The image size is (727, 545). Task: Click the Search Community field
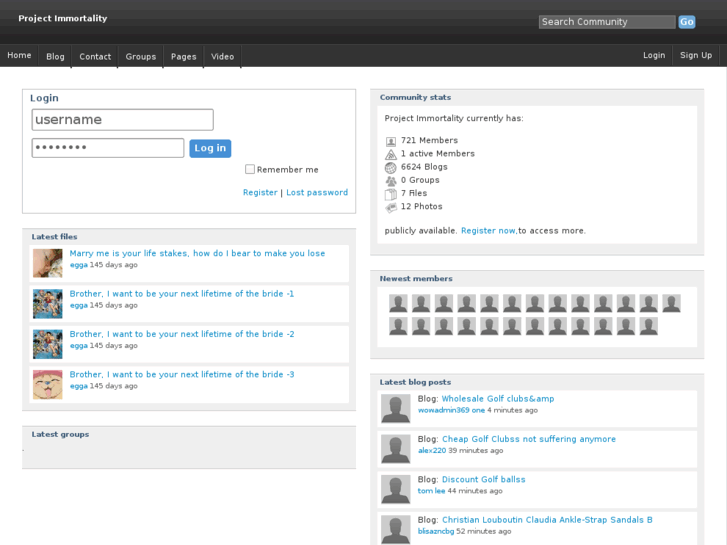point(606,22)
